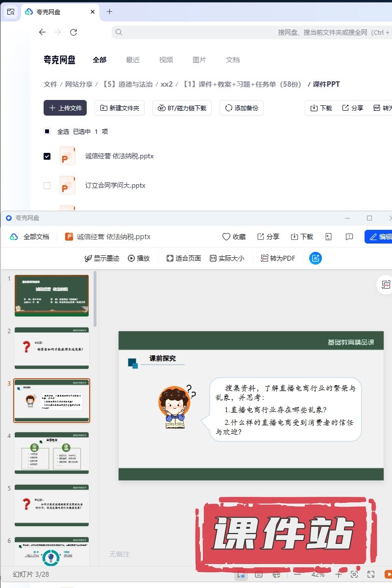Click the slide panel vertical scrollbar
The height and width of the screenshot is (588, 392).
pos(95,299)
